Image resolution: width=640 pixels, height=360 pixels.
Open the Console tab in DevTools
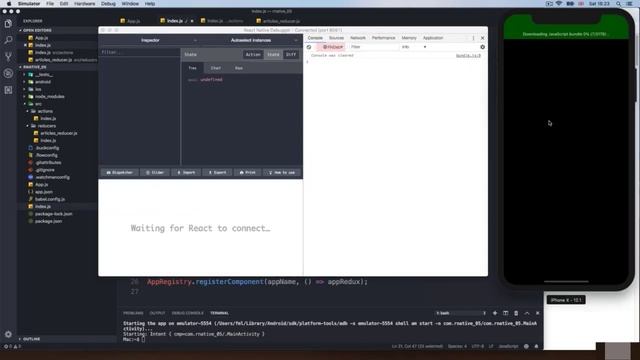(315, 38)
